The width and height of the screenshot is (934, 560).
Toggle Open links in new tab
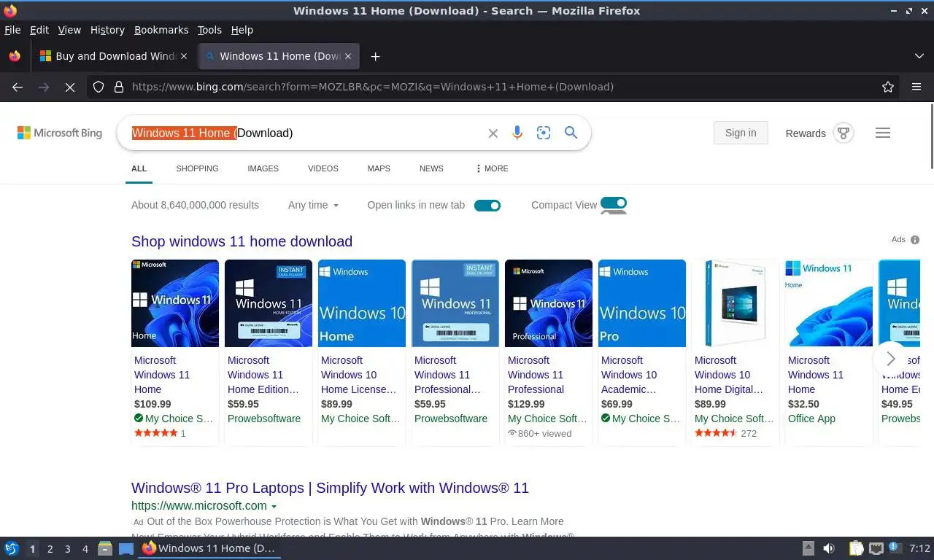(487, 206)
